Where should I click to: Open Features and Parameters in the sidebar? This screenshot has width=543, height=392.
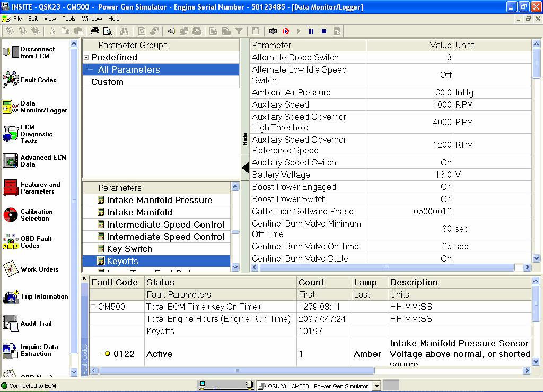31,188
